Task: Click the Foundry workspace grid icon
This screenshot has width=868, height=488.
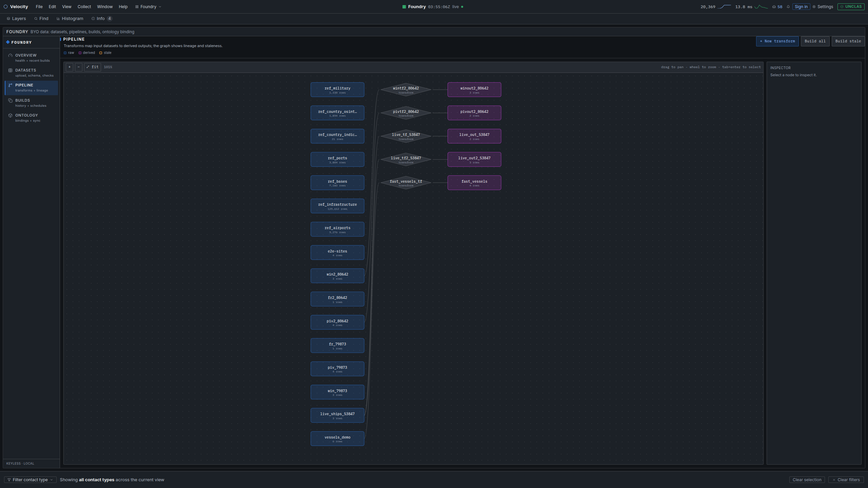Action: coord(137,7)
